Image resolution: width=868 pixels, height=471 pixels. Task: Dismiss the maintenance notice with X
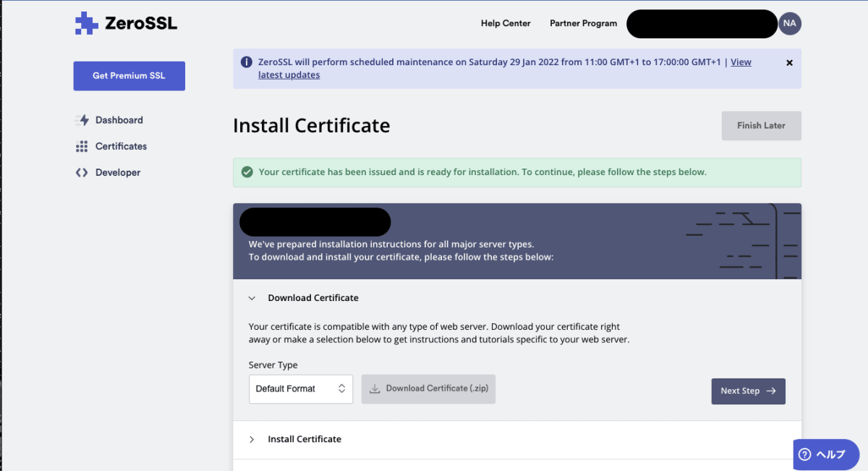789,63
